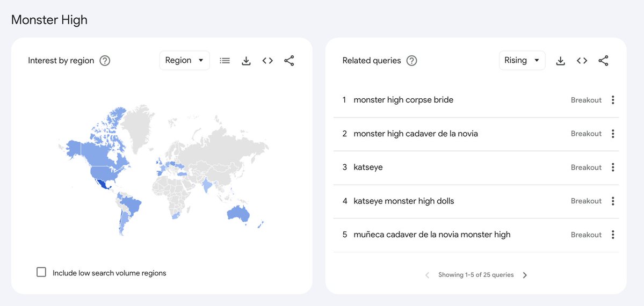The width and height of the screenshot is (644, 306).
Task: Open options for muñeca cadaver de la novia query
Action: click(x=613, y=235)
